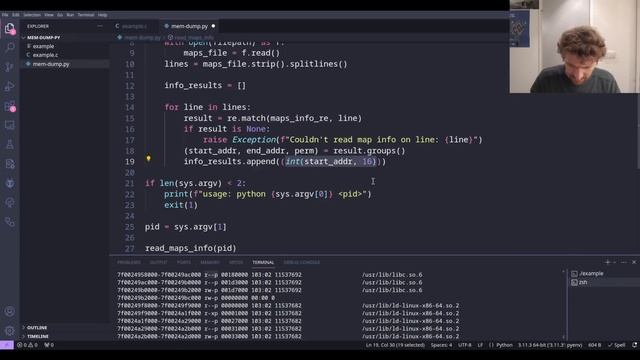The image size is (640, 360).
Task: Open the Run menu
Action: 70,15
